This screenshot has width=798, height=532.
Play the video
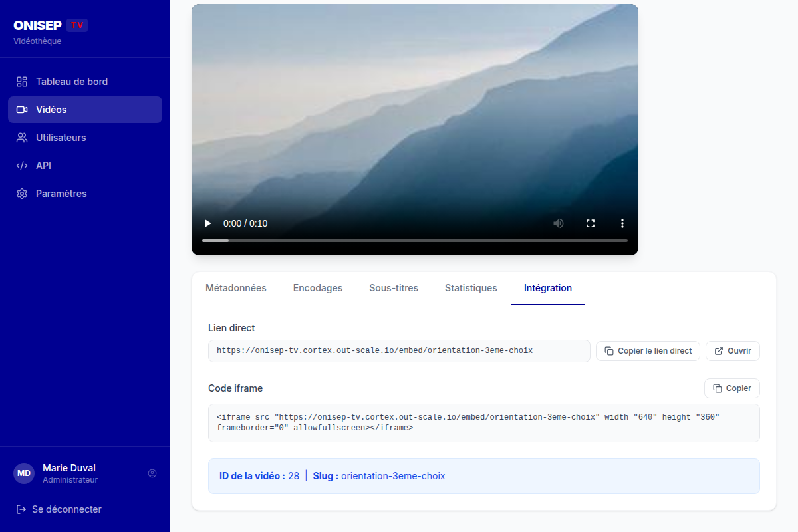point(208,223)
